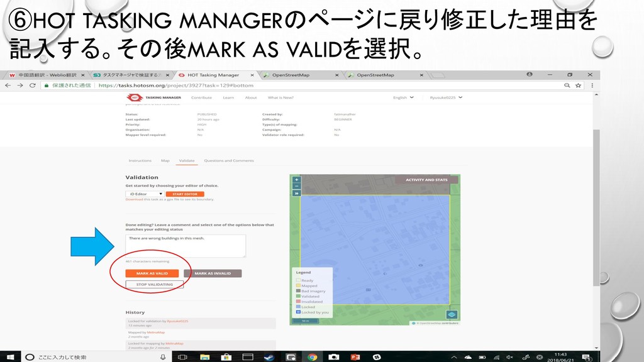Open Ryusuke0225 profile link in History
Image resolution: width=644 pixels, height=362 pixels.
click(177, 321)
